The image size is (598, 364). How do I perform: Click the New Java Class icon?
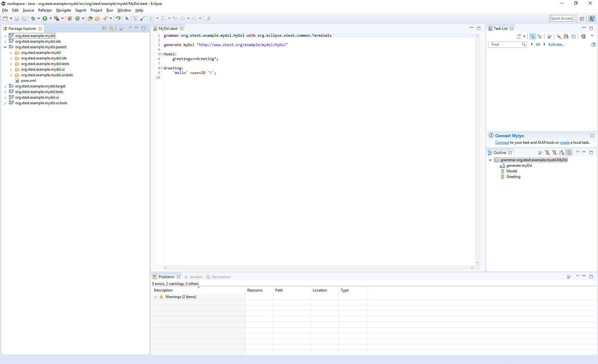(77, 18)
